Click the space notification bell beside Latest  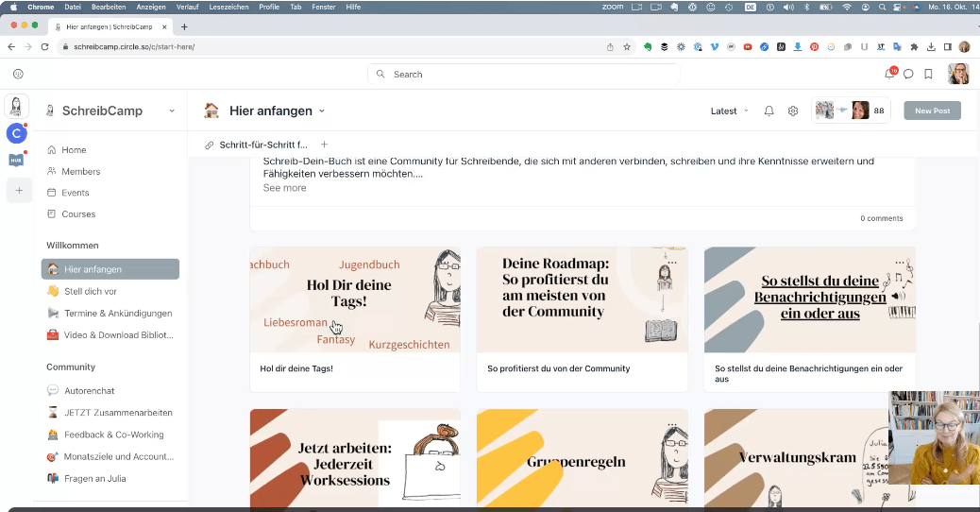point(769,111)
